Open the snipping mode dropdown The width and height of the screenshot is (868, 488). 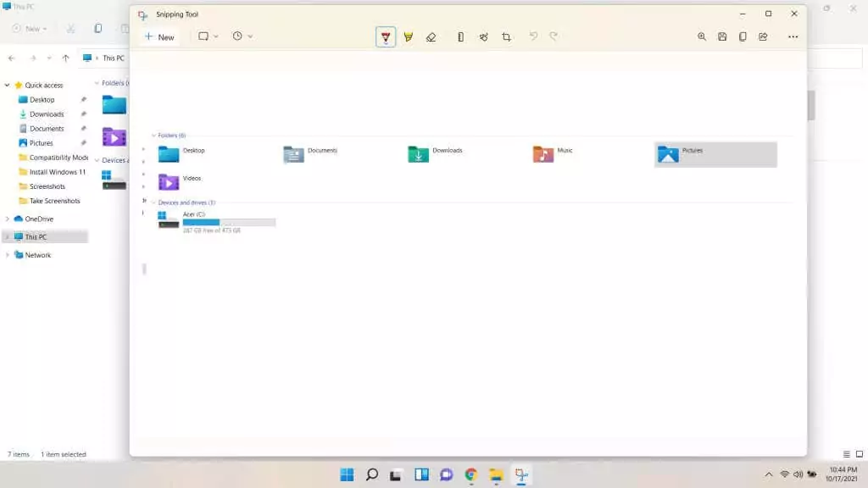coord(208,36)
